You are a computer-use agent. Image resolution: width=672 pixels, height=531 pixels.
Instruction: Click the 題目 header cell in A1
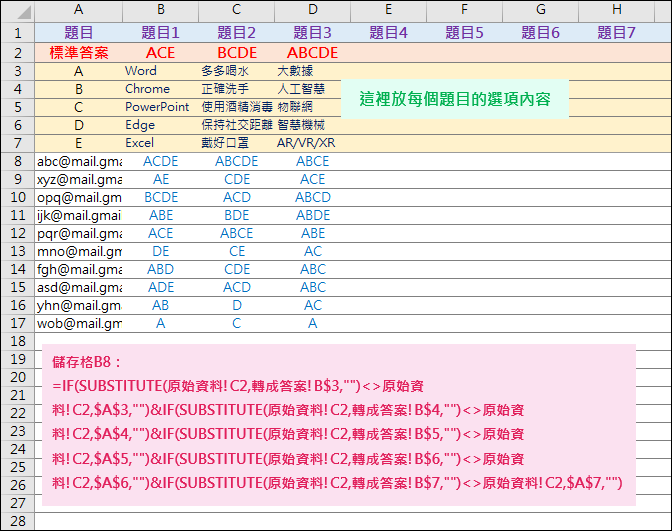[x=78, y=33]
